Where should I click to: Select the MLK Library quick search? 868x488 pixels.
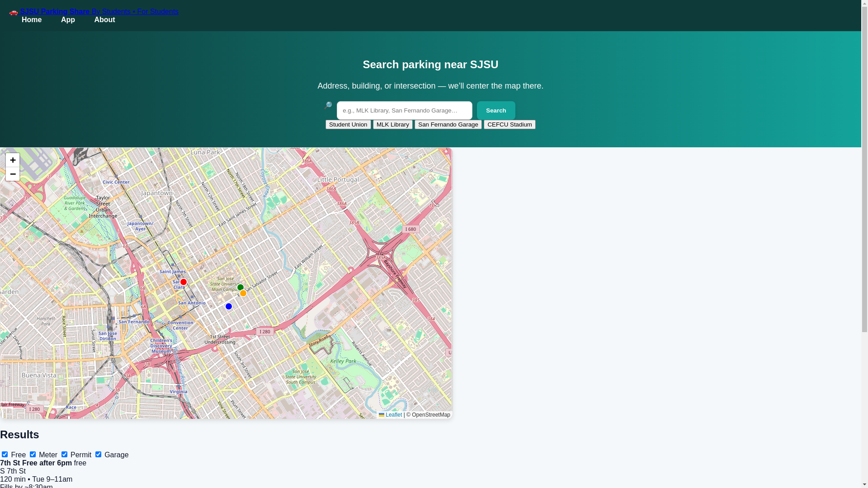tap(393, 124)
